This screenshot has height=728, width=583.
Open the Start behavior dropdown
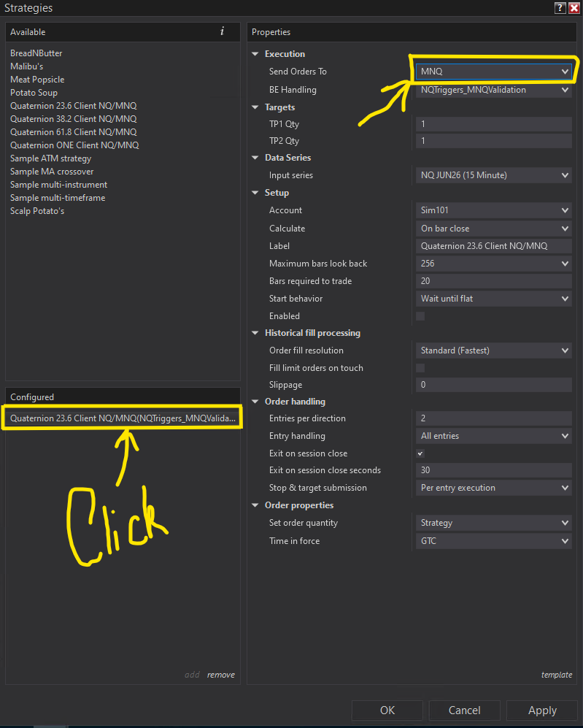pyautogui.click(x=493, y=299)
